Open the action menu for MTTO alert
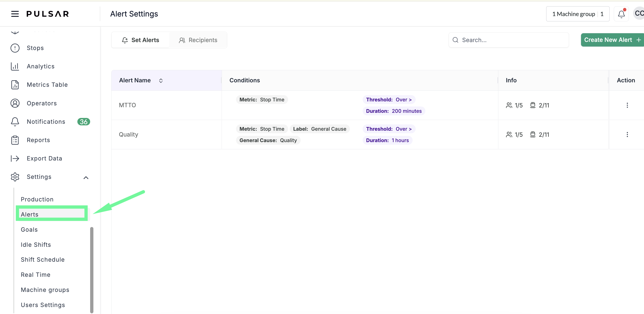The width and height of the screenshot is (644, 314). 627,105
